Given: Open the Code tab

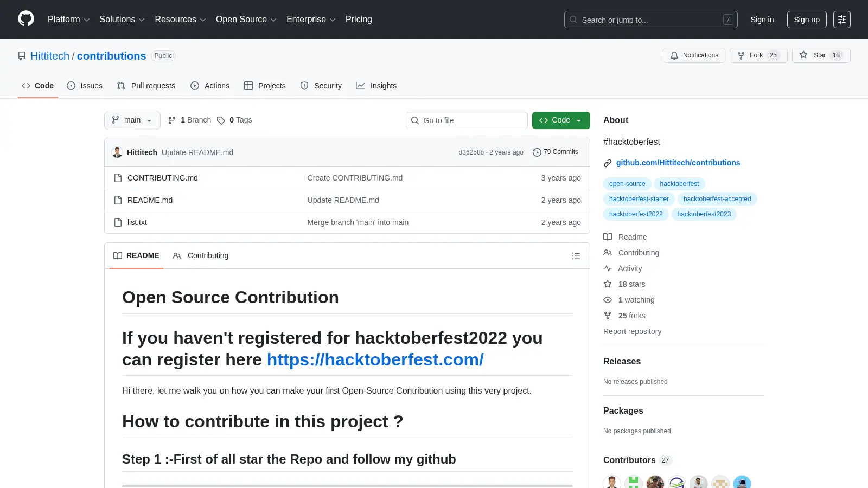Looking at the screenshot, I should 37,86.
